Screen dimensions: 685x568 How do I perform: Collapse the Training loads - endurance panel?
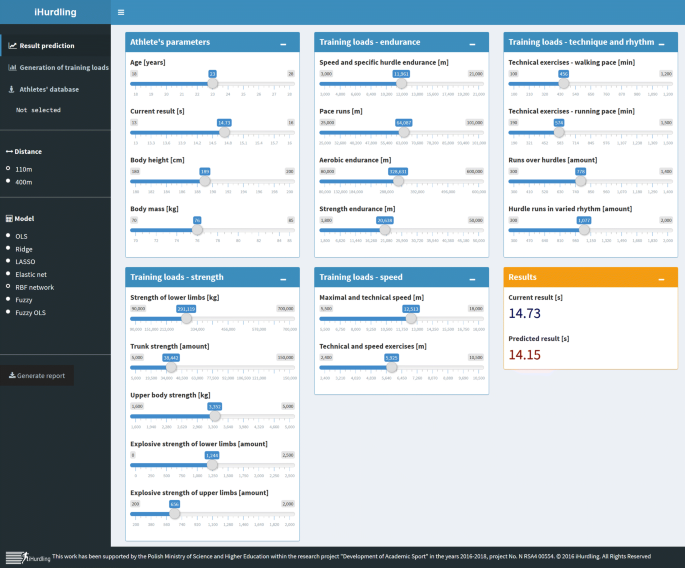[x=472, y=44]
